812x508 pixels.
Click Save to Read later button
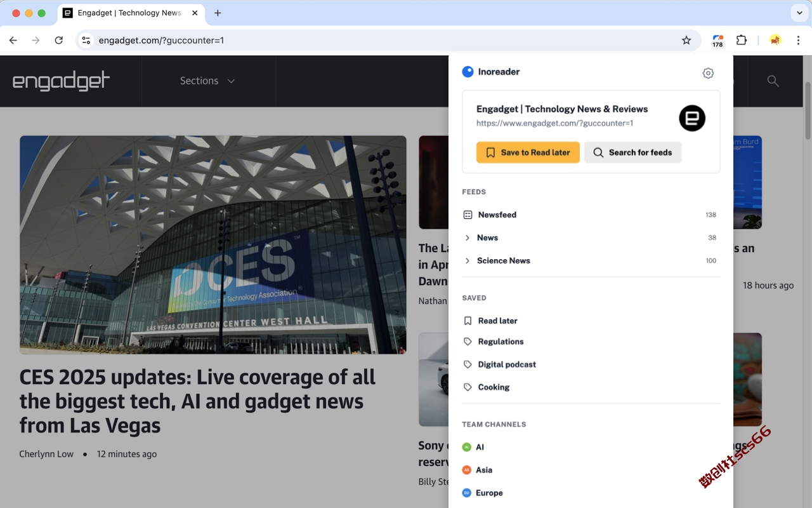point(528,152)
